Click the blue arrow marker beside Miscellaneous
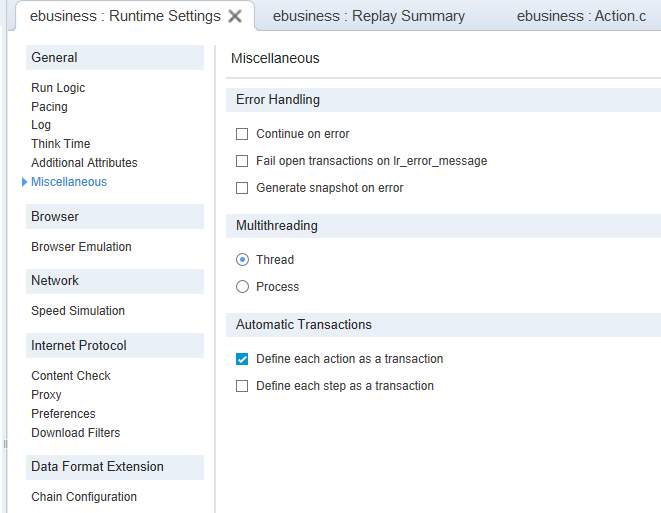 click(x=24, y=182)
